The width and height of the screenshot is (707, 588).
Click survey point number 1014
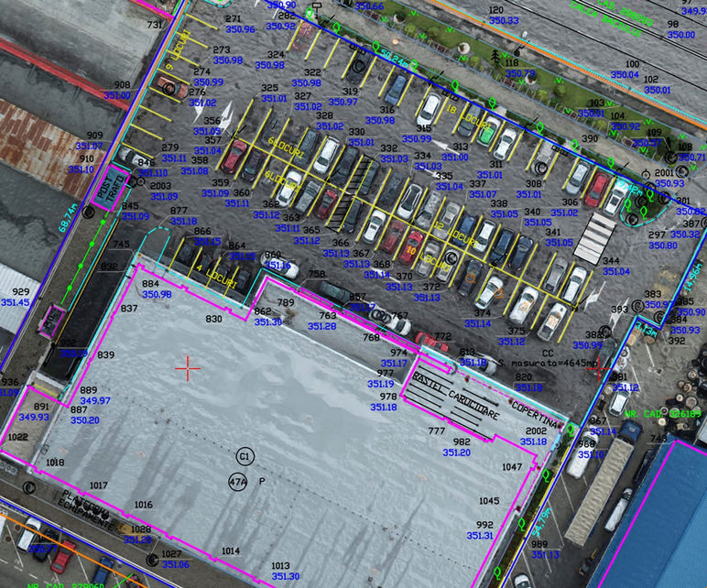[x=231, y=550]
